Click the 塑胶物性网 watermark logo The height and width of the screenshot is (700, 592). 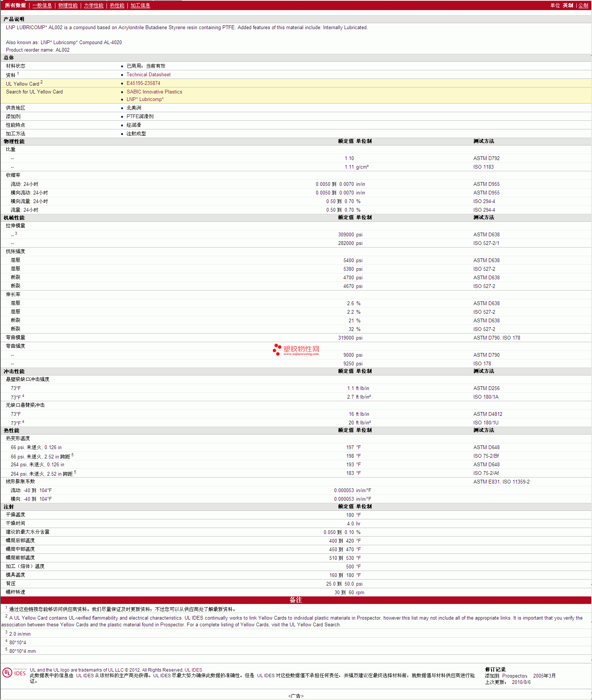point(296,350)
